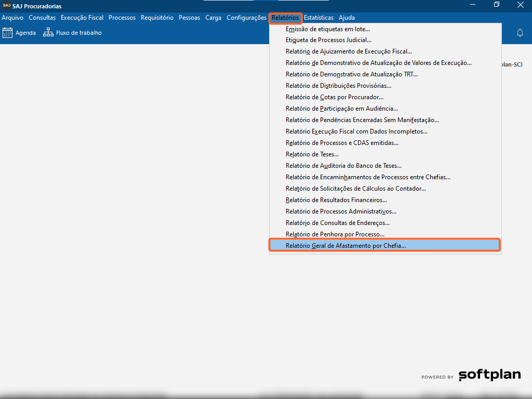Click Etiqueta de Processos Judicial item
532x399 pixels.
[x=328, y=40]
